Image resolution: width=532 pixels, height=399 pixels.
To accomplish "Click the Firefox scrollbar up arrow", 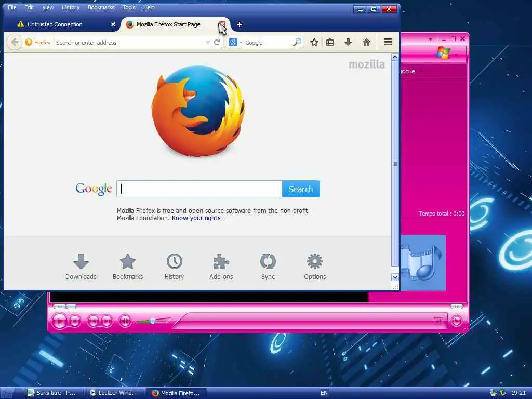I will 395,57.
